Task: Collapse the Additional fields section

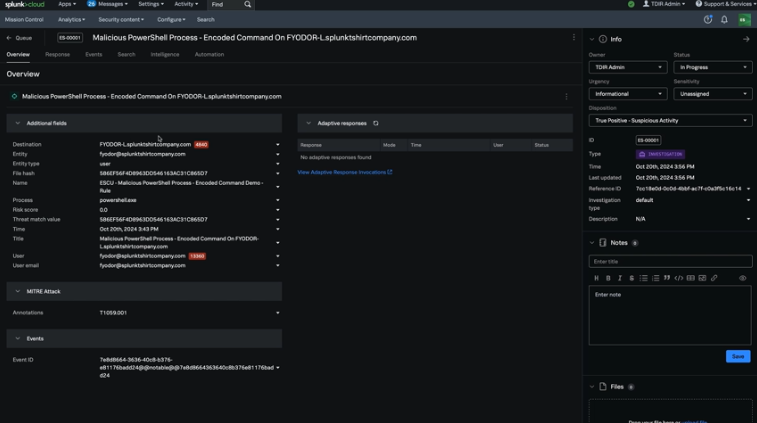Action: click(18, 123)
